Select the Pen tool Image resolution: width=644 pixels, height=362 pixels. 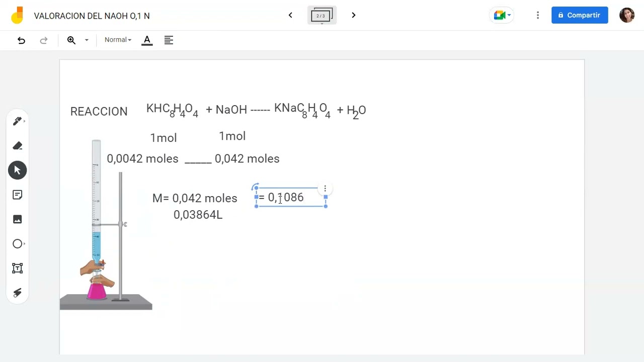click(18, 121)
